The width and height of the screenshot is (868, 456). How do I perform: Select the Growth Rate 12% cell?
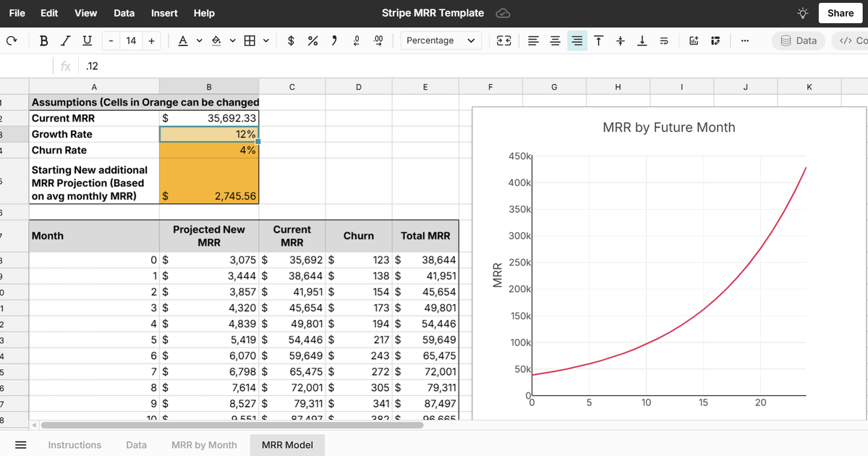pyautogui.click(x=209, y=135)
